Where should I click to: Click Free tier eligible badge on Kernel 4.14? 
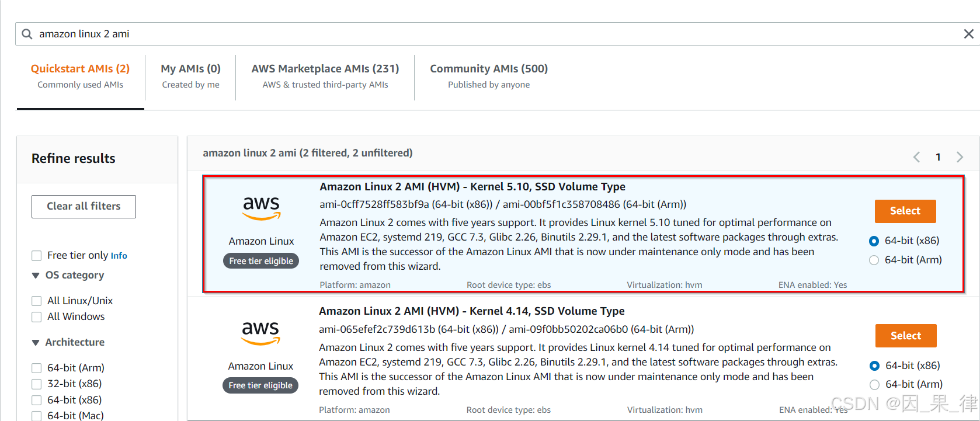point(260,385)
